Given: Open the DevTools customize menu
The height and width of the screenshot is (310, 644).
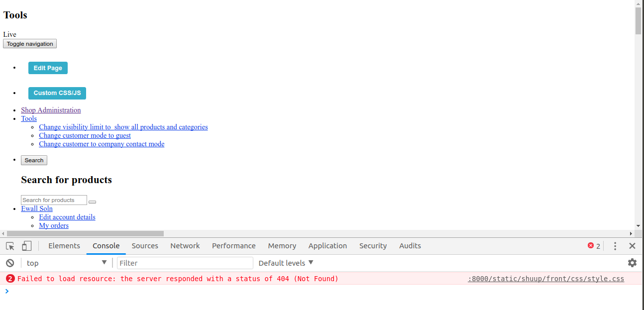Looking at the screenshot, I should pos(615,246).
